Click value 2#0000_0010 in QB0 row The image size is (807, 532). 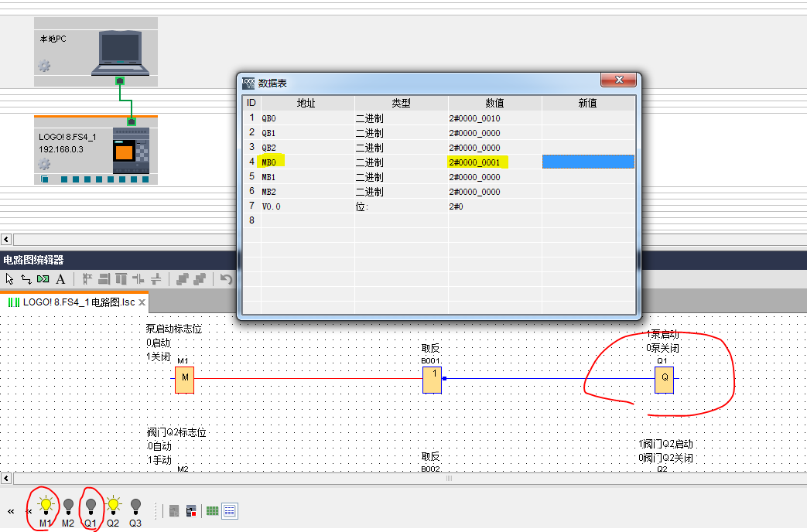click(474, 118)
